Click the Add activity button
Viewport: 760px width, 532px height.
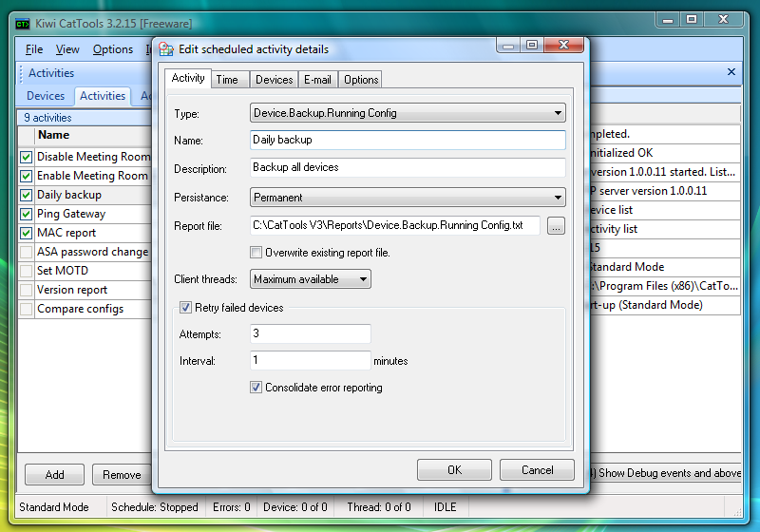click(54, 474)
